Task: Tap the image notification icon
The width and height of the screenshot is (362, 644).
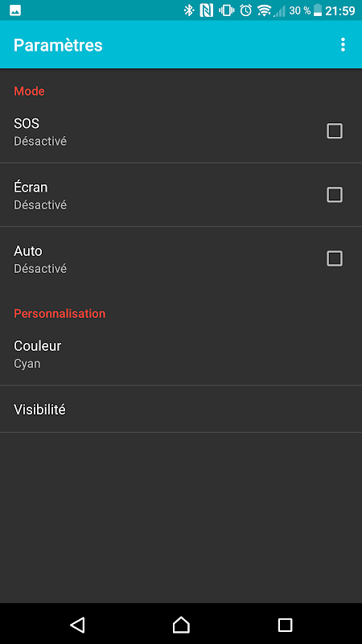Action: [x=15, y=10]
